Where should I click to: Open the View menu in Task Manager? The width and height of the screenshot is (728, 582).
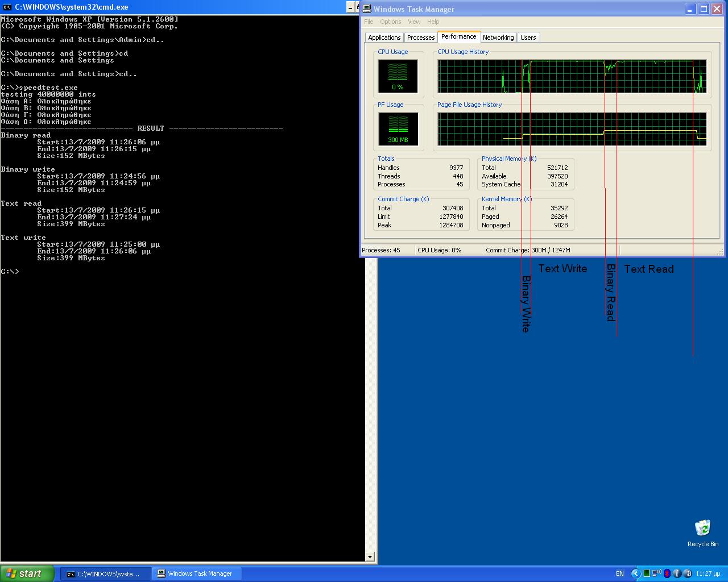[x=414, y=22]
